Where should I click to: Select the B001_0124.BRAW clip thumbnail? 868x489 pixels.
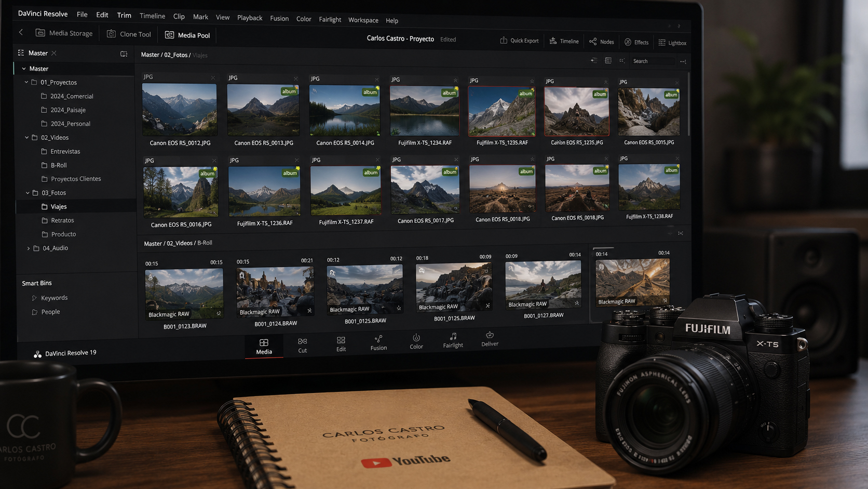point(275,291)
